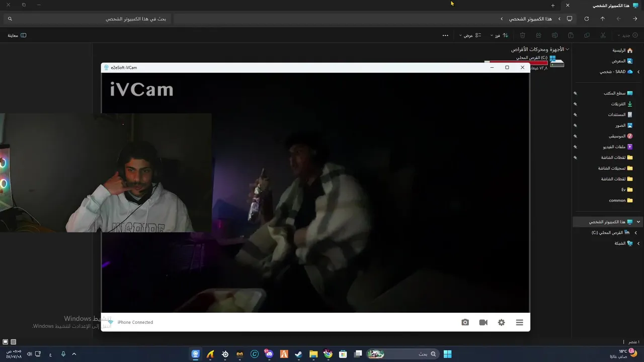Expand the SAAD - شخصي OneDrive node
This screenshot has height=362, width=644.
click(x=638, y=72)
